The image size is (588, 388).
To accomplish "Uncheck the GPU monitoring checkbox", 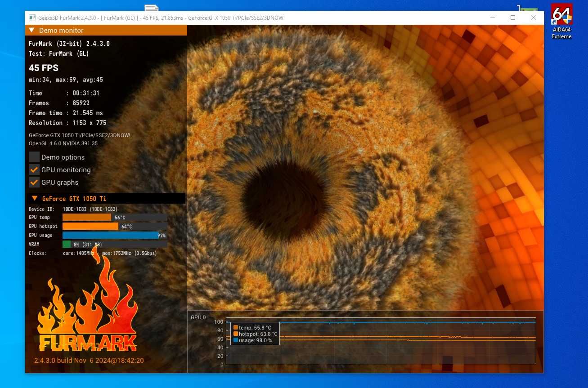I will tap(34, 169).
